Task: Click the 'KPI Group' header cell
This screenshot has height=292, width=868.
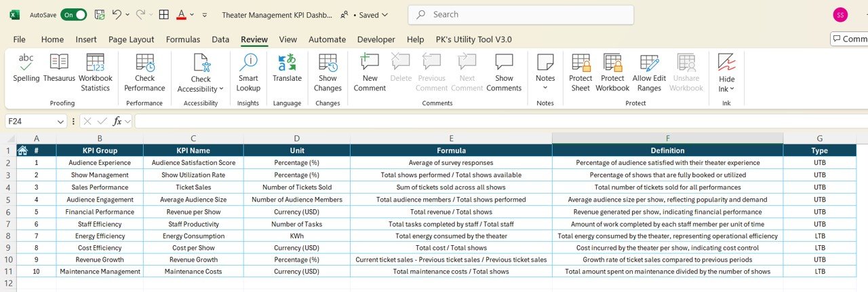Action: (x=100, y=151)
